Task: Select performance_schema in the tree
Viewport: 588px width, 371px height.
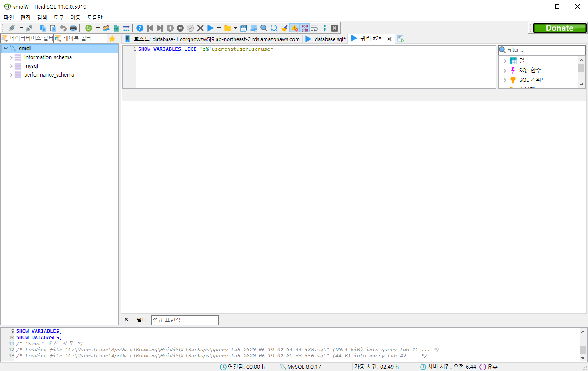Action: pyautogui.click(x=49, y=75)
